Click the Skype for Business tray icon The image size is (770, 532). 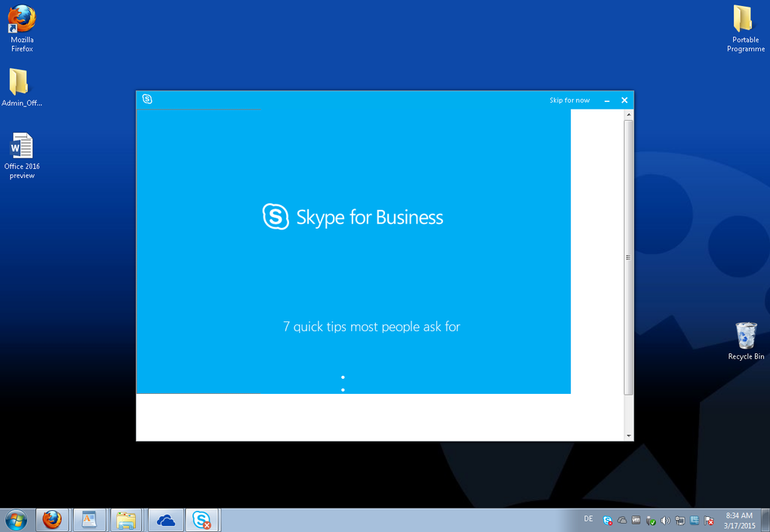point(608,521)
